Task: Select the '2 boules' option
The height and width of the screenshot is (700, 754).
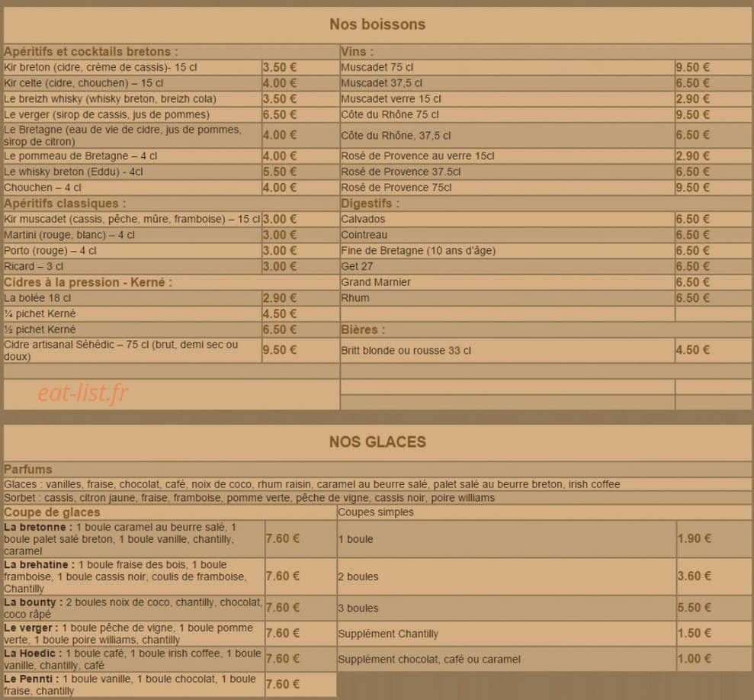Action: tap(358, 576)
